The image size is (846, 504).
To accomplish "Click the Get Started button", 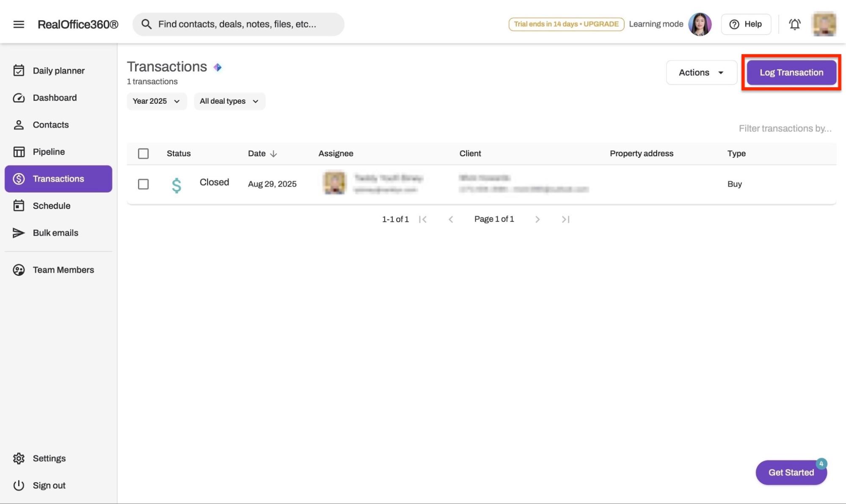I will point(791,472).
